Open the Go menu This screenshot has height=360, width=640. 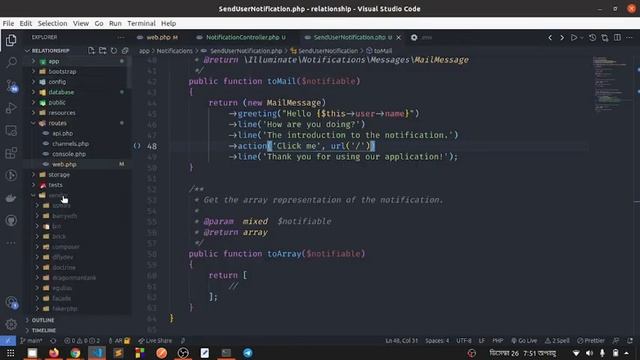pyautogui.click(x=99, y=23)
